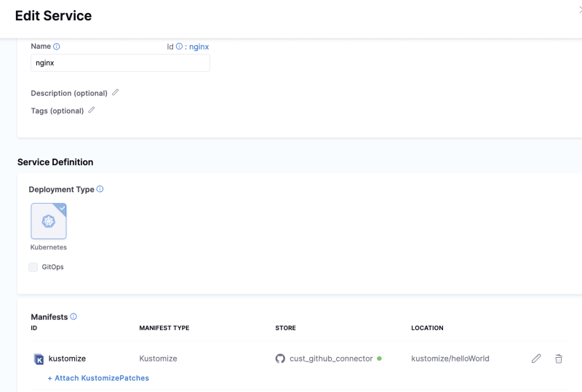The image size is (582, 392).
Task: Click the nginx Id link
Action: coord(199,47)
